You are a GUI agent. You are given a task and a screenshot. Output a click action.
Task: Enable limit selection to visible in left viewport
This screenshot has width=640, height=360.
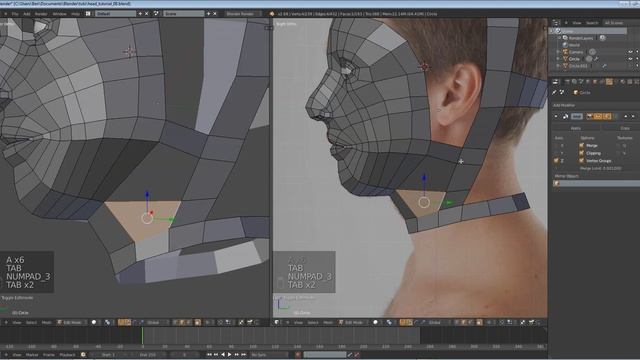coord(198,322)
